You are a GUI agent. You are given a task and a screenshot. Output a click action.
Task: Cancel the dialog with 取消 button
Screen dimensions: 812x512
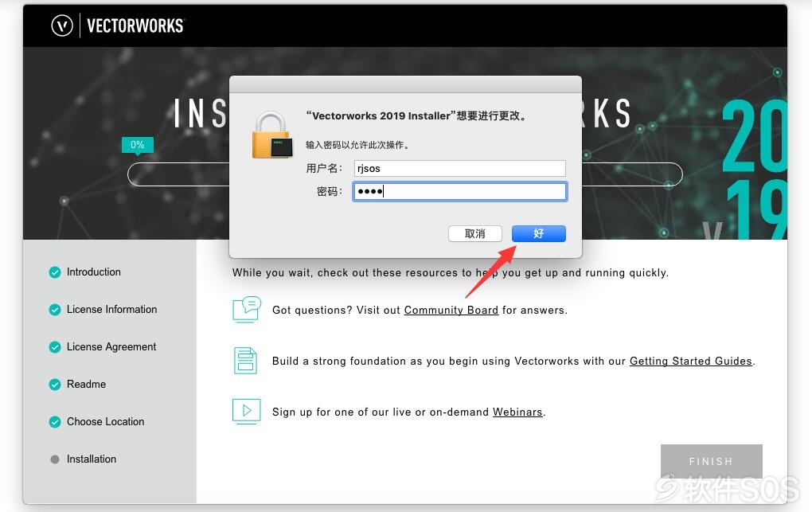point(475,233)
